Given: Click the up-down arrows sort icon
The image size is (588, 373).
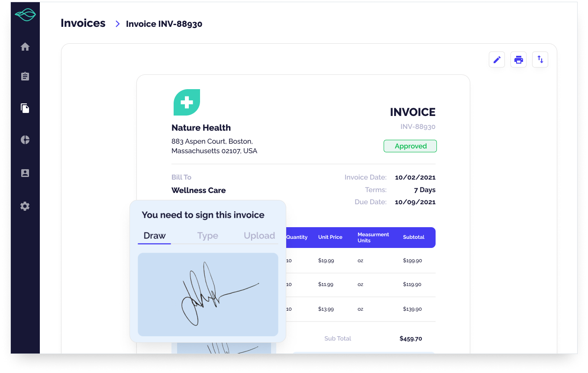Looking at the screenshot, I should coord(540,60).
